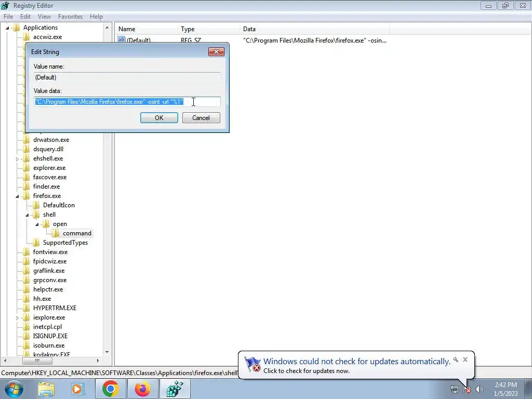Click the Name column header
The width and height of the screenshot is (532, 399).
point(146,29)
